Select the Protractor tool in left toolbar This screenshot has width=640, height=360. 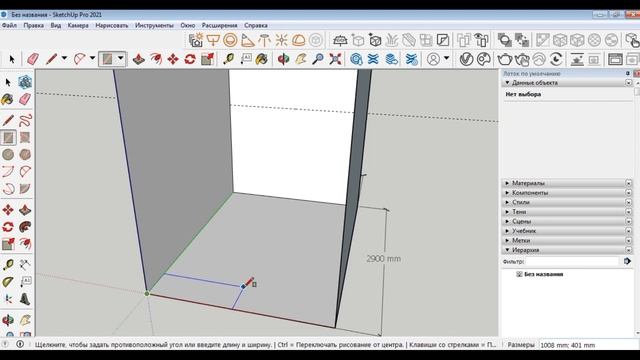(x=8, y=282)
